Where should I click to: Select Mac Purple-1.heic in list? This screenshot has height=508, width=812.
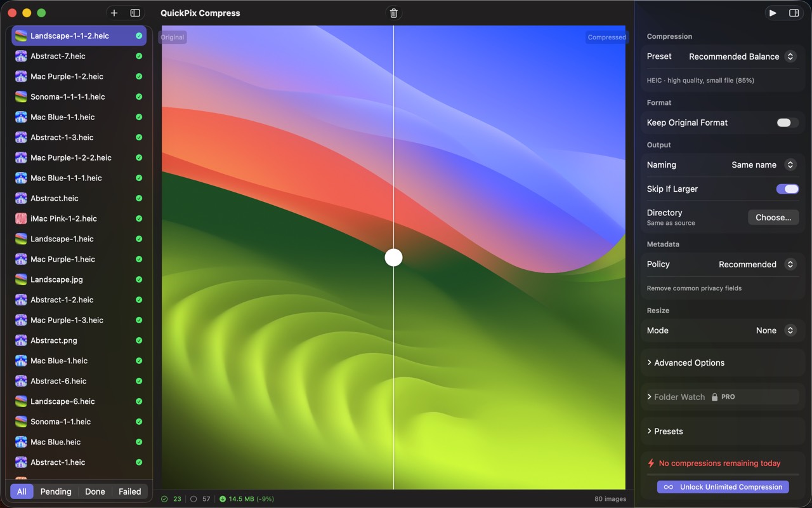click(x=79, y=259)
